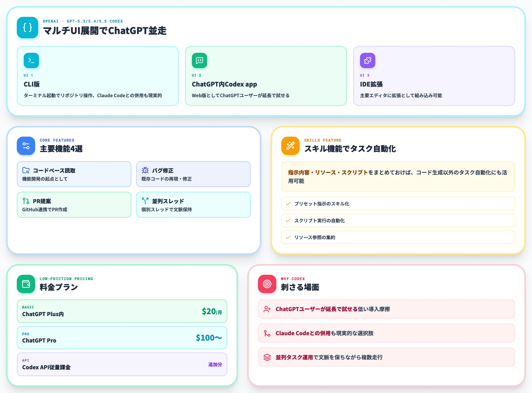Click the layers icon in 並列タスク運用 row
Screen dimensions: 532x393
click(267, 357)
